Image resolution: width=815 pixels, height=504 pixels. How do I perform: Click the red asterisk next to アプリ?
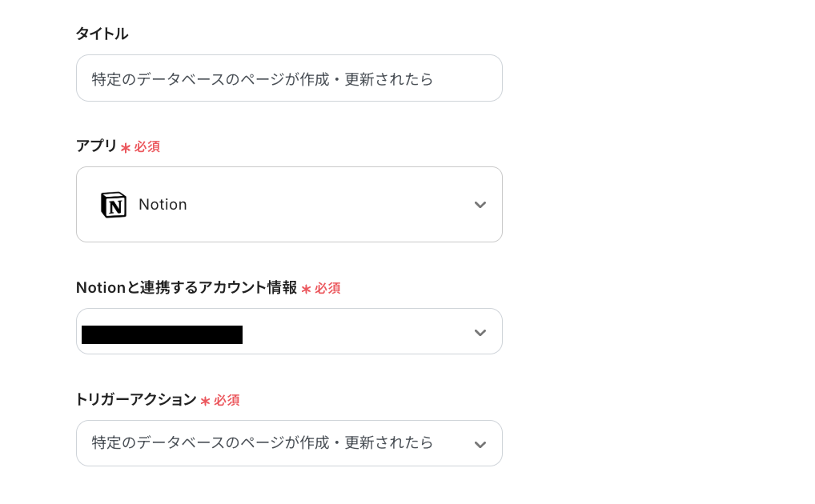tap(125, 146)
